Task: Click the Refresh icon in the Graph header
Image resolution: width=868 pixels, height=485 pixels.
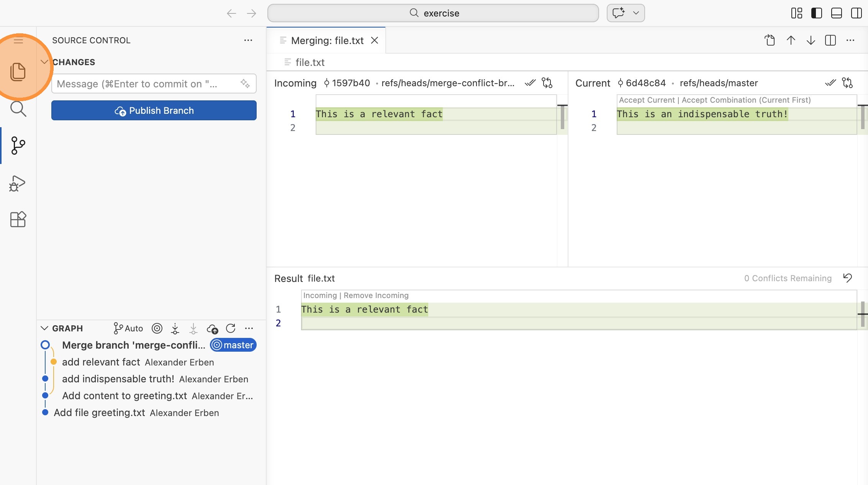Action: click(231, 328)
